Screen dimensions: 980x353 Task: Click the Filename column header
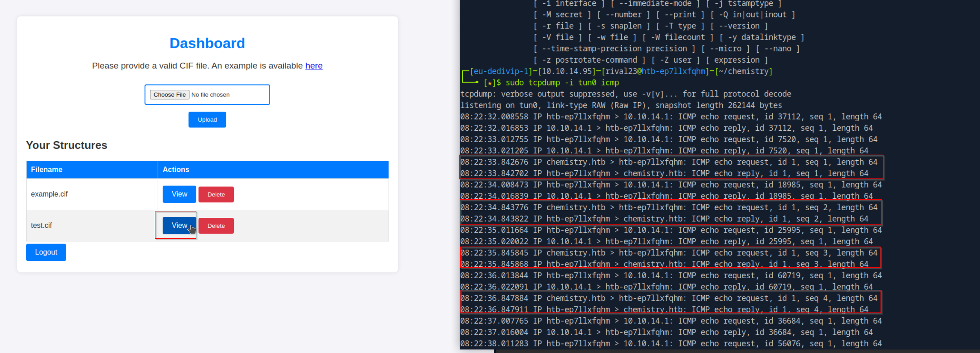click(x=46, y=170)
